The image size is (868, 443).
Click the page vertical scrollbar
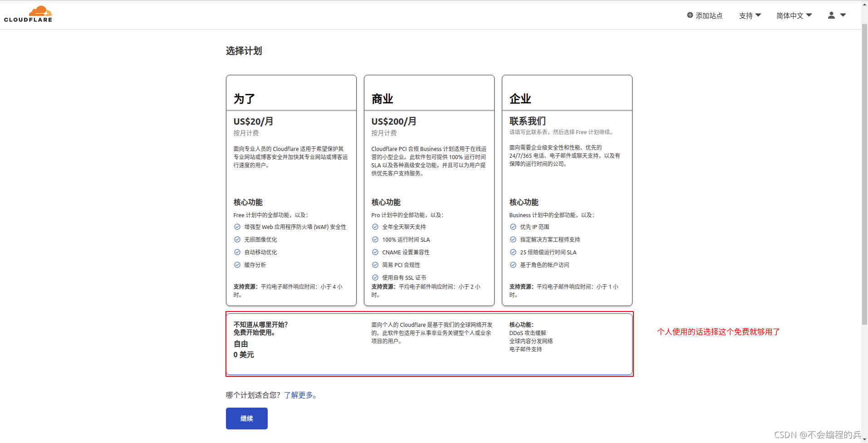tap(864, 175)
